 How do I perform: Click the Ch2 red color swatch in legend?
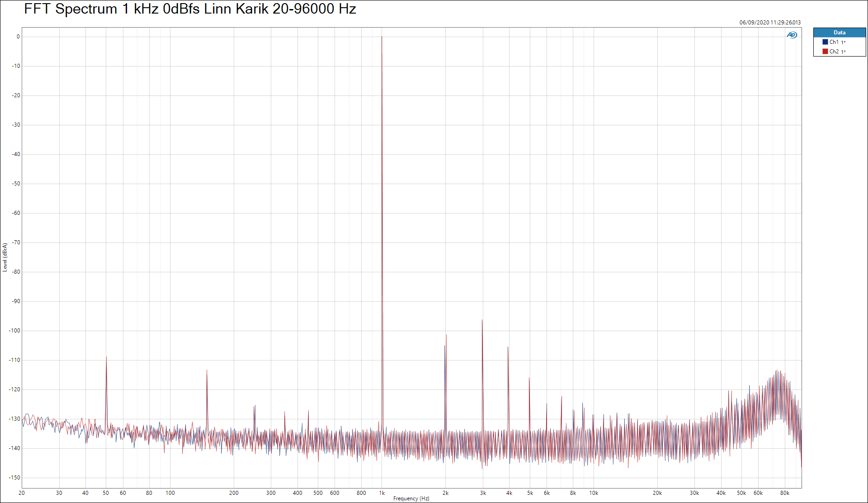pos(825,52)
